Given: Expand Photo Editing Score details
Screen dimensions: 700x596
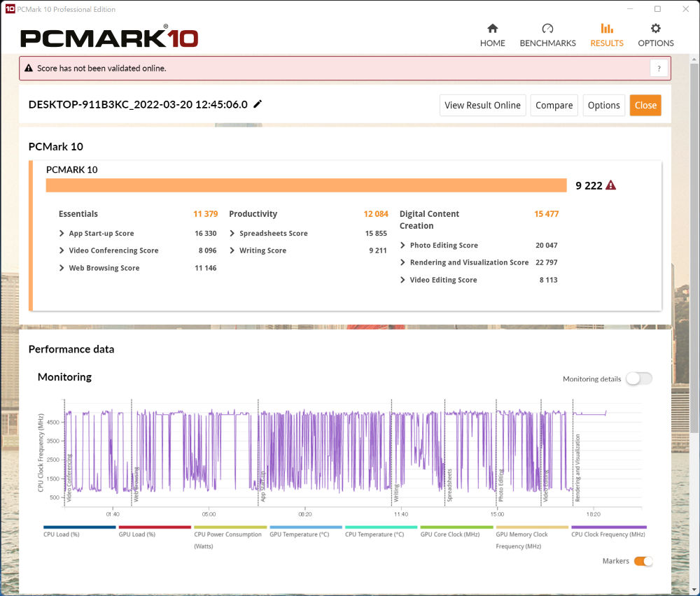Looking at the screenshot, I should 402,246.
